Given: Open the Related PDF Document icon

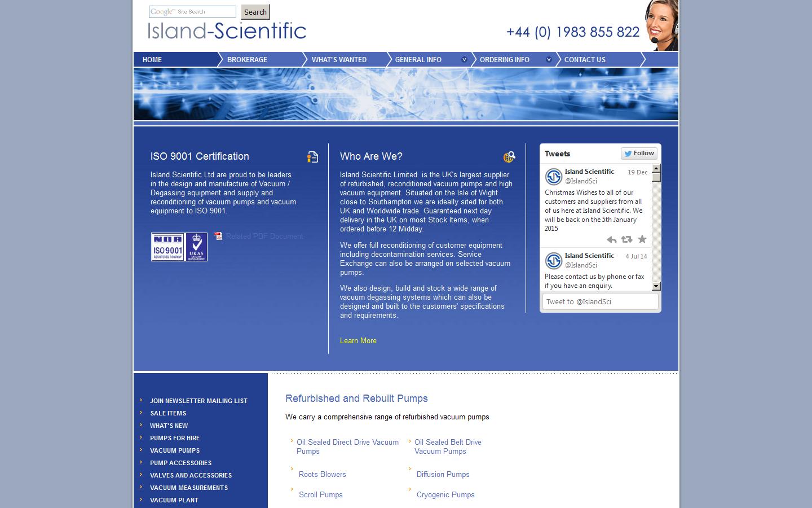Looking at the screenshot, I should tap(218, 236).
